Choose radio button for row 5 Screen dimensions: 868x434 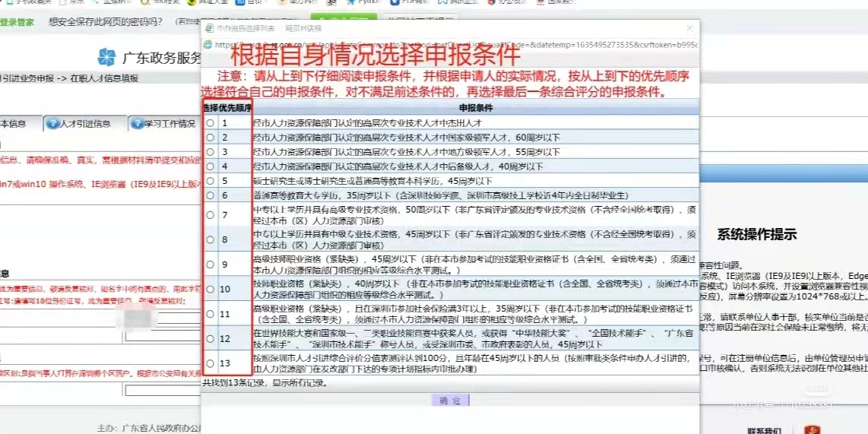pyautogui.click(x=210, y=181)
